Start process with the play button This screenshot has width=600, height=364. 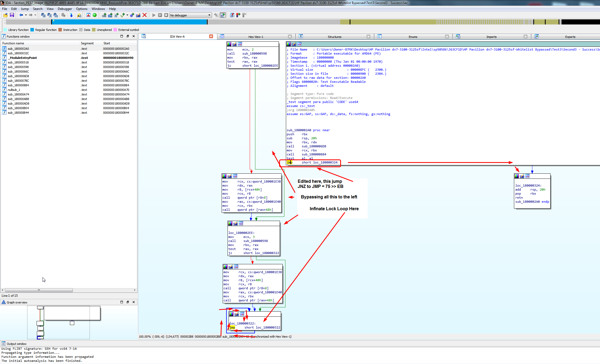[154, 15]
